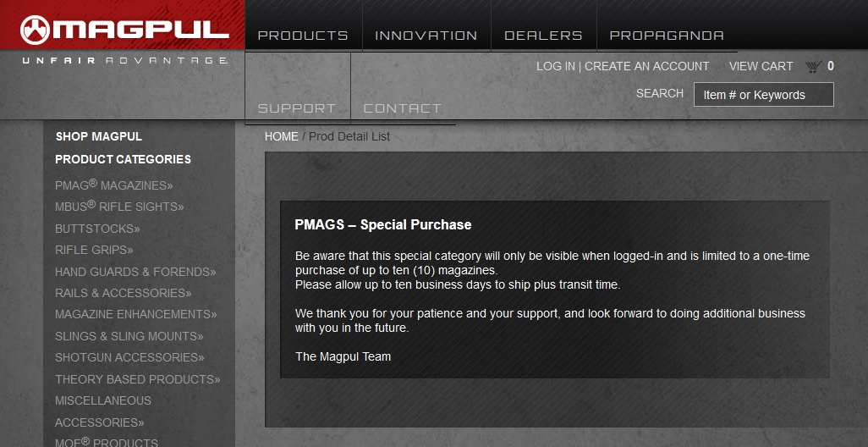
Task: Click Create An Account link
Action: (x=646, y=67)
